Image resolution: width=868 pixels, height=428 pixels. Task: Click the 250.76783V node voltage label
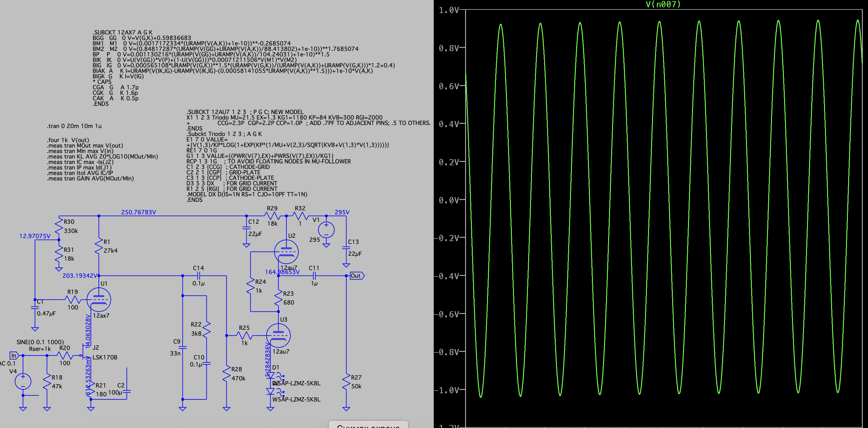click(x=138, y=212)
